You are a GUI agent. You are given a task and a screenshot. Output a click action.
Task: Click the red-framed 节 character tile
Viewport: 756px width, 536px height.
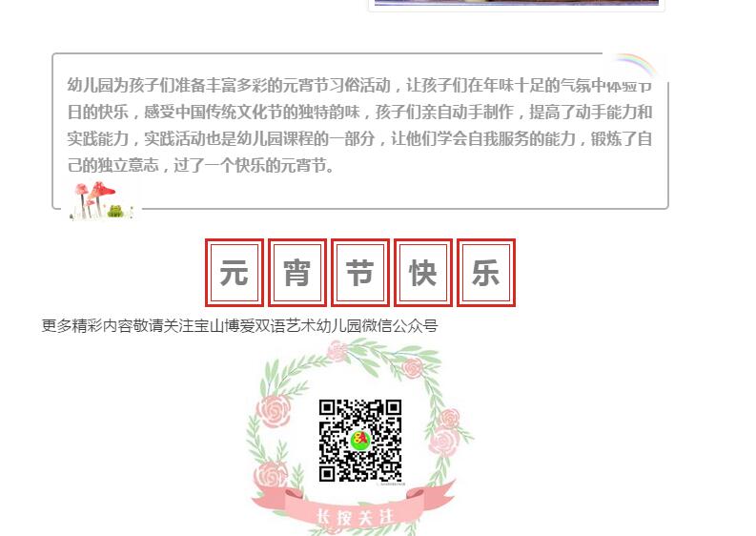[360, 273]
